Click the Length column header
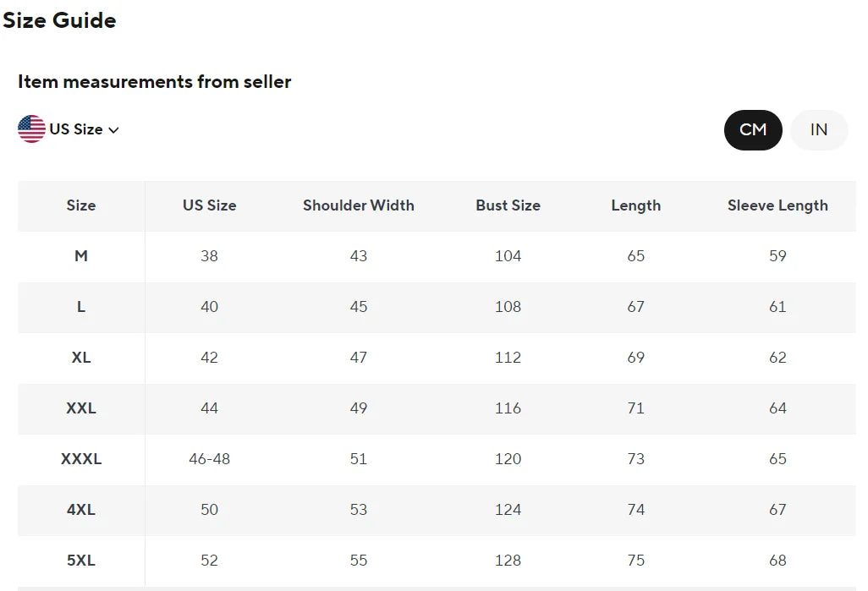Screen dimensions: 868x591 pos(636,205)
